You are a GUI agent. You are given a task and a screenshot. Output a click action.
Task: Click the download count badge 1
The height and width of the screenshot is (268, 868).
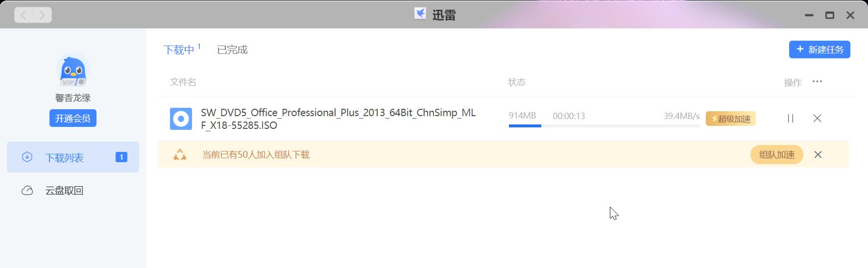tap(121, 157)
